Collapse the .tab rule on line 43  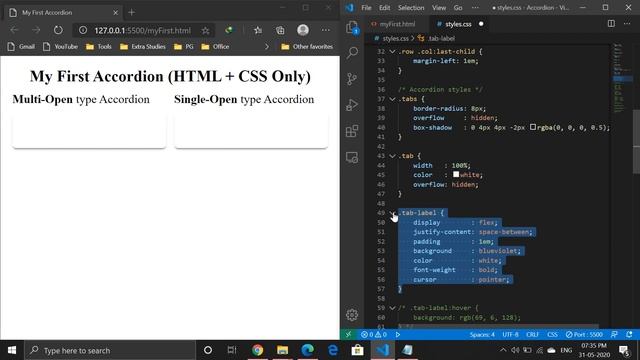pyautogui.click(x=392, y=156)
